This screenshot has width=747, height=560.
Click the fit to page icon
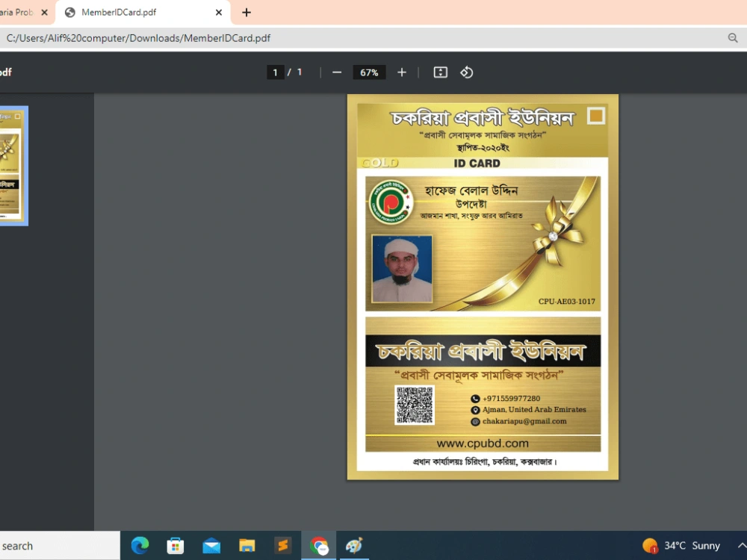point(440,72)
